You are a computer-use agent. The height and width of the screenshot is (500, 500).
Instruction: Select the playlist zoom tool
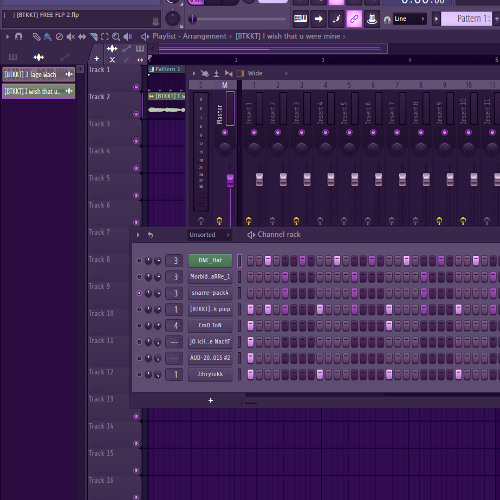(x=116, y=37)
